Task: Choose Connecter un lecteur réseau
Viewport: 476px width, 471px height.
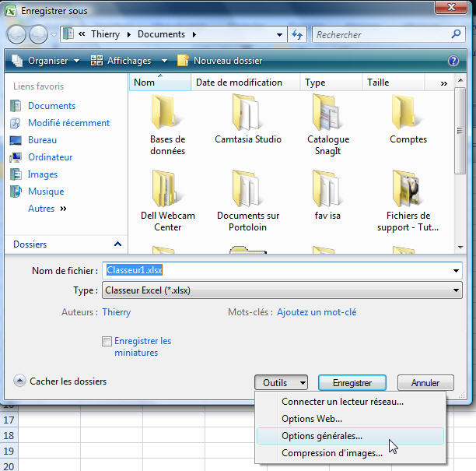Action: coord(350,402)
